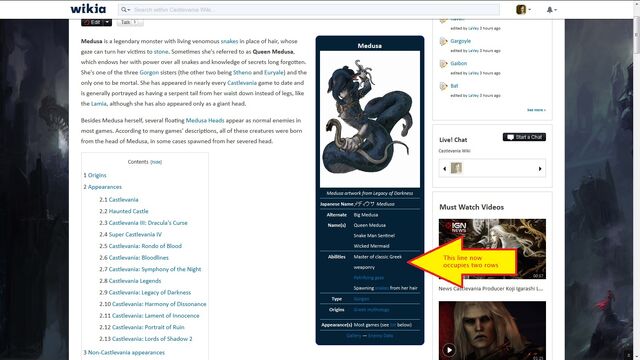Hide the Contents table via hide toggle
The width and height of the screenshot is (640, 360).
pyautogui.click(x=156, y=162)
